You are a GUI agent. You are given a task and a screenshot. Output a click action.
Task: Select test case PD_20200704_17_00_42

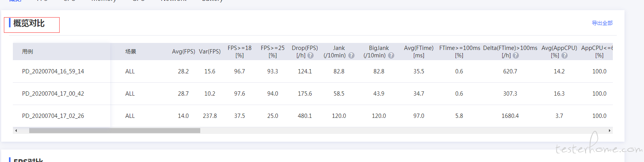click(53, 94)
